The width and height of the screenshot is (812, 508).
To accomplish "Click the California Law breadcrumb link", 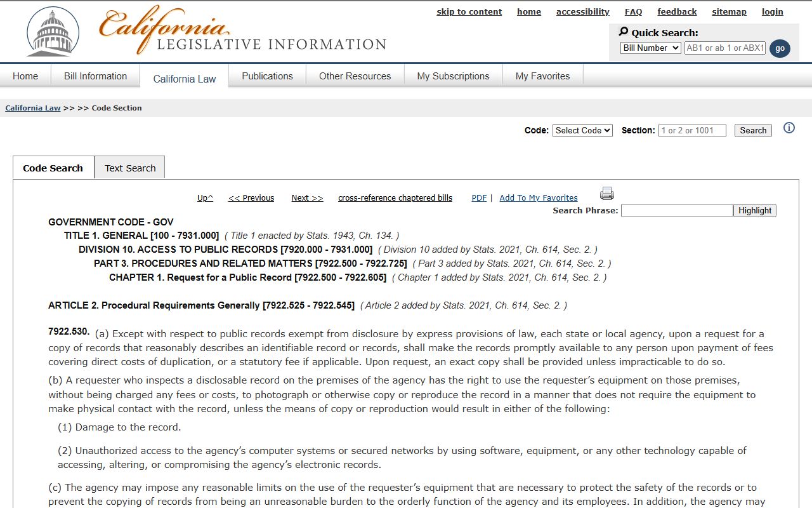I will [x=33, y=108].
